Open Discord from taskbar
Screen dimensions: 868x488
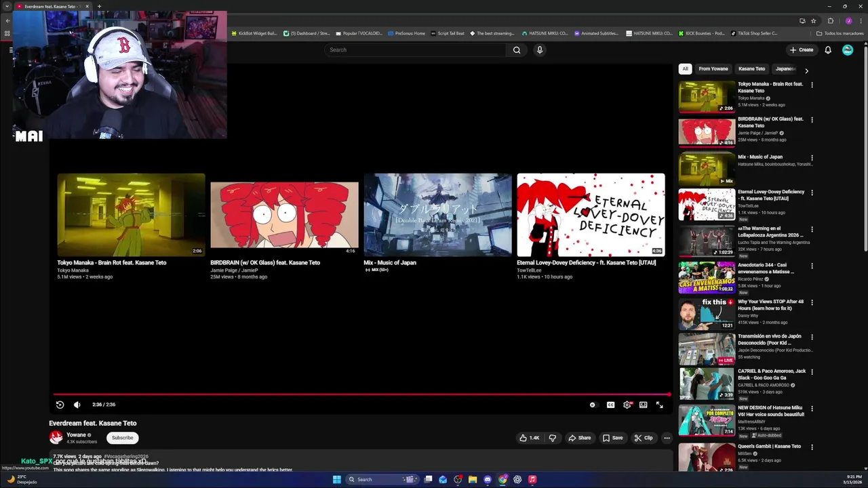point(488,479)
